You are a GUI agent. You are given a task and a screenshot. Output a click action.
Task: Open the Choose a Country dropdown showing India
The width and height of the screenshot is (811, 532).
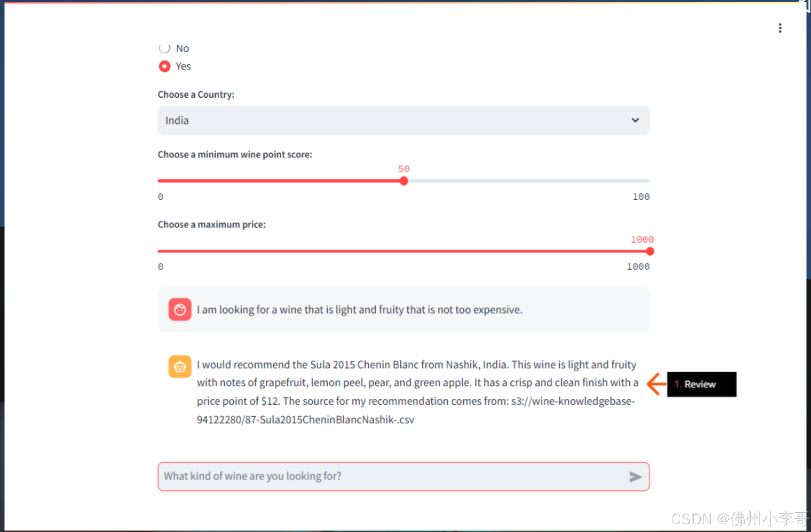404,120
